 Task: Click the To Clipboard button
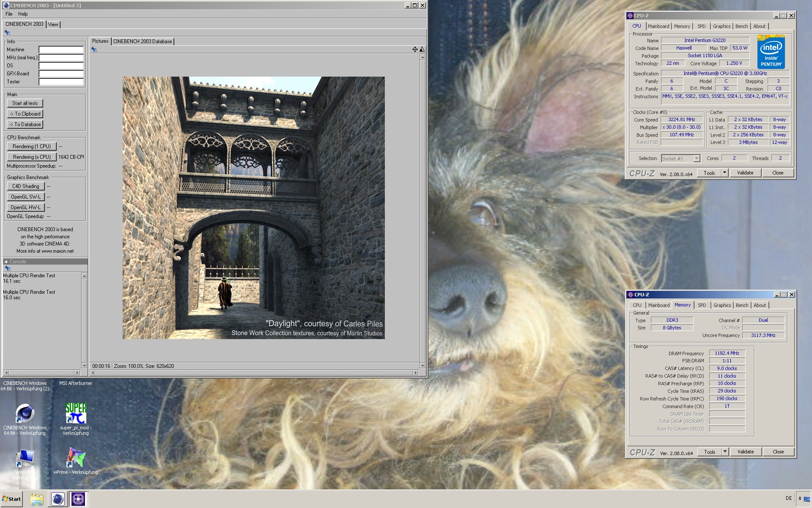25,114
